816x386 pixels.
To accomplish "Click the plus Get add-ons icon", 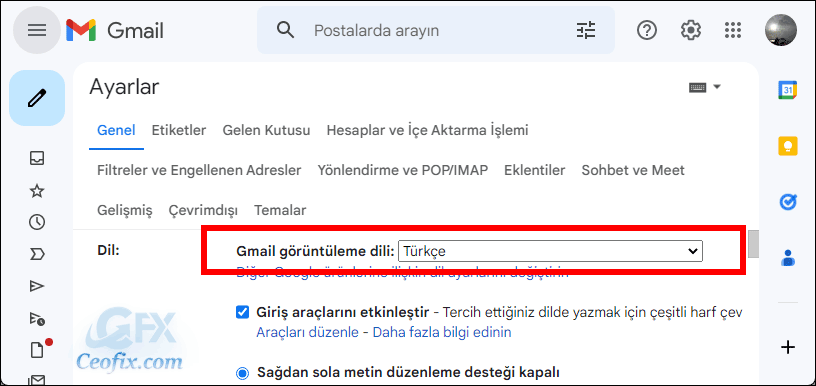I will click(788, 347).
